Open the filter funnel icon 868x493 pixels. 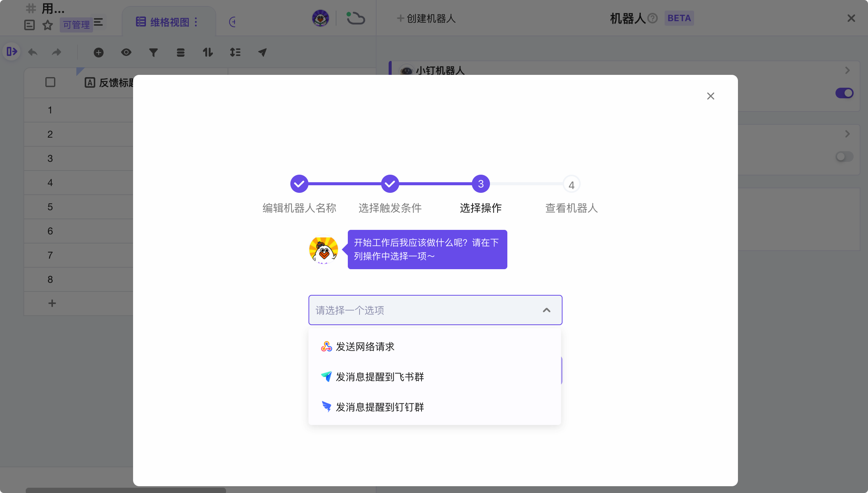tap(153, 53)
